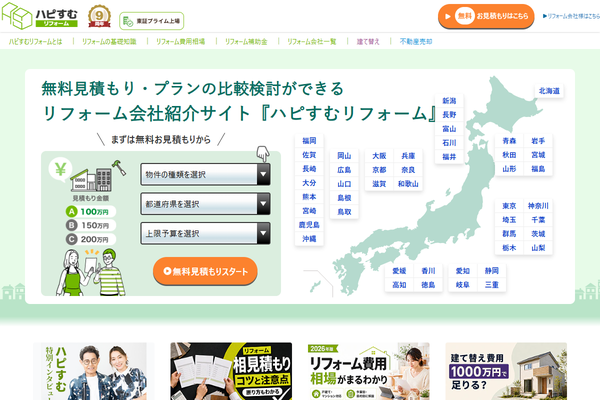Open the リフォーム費用相場 menu item

pos(180,41)
